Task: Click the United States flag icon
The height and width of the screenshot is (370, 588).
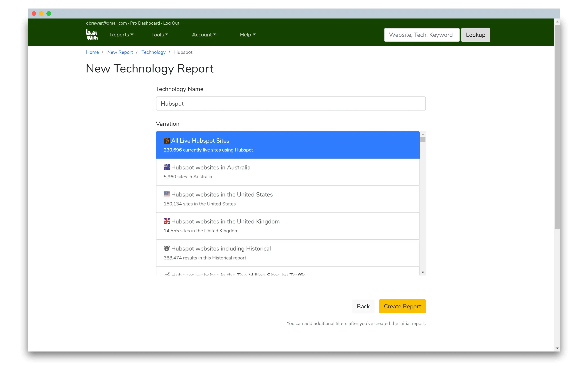Action: [167, 194]
